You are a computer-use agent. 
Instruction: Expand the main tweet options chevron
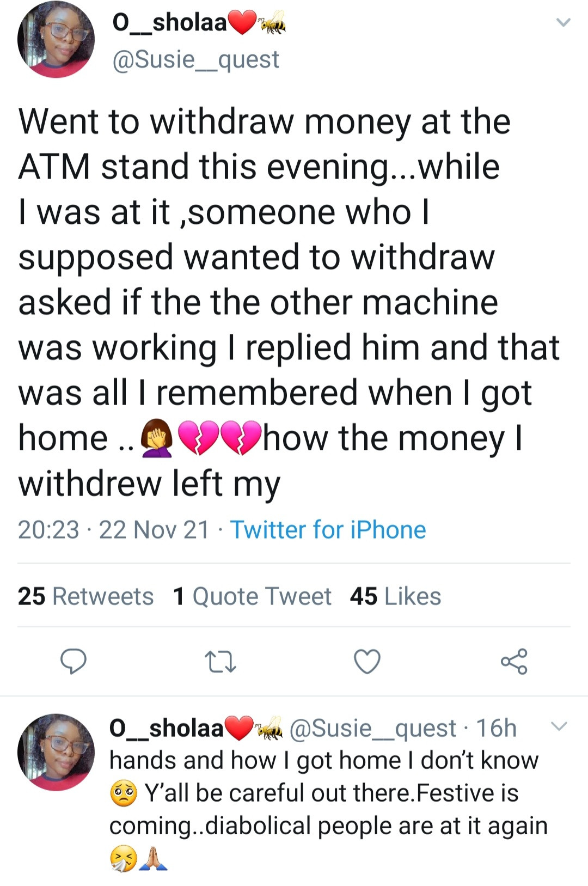click(563, 23)
